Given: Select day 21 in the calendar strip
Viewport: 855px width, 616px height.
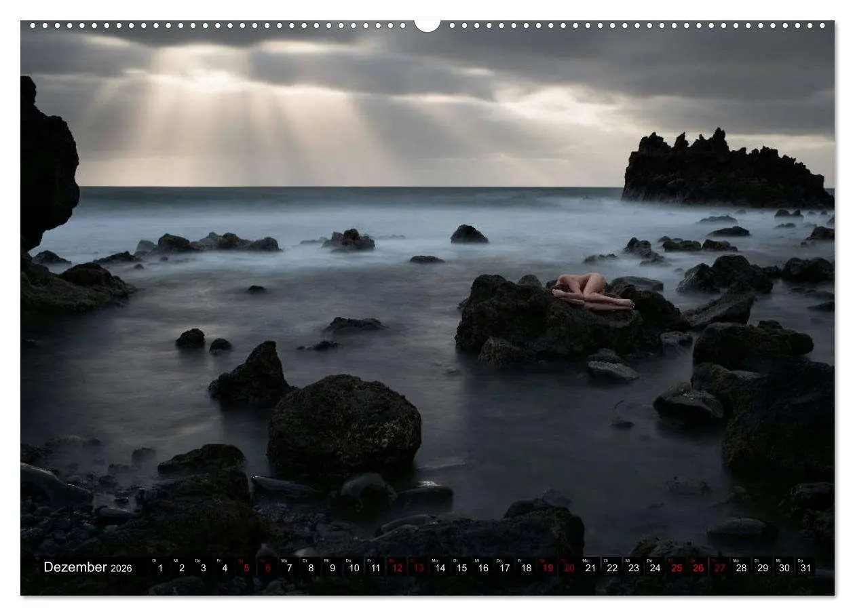Looking at the screenshot, I should (x=590, y=567).
